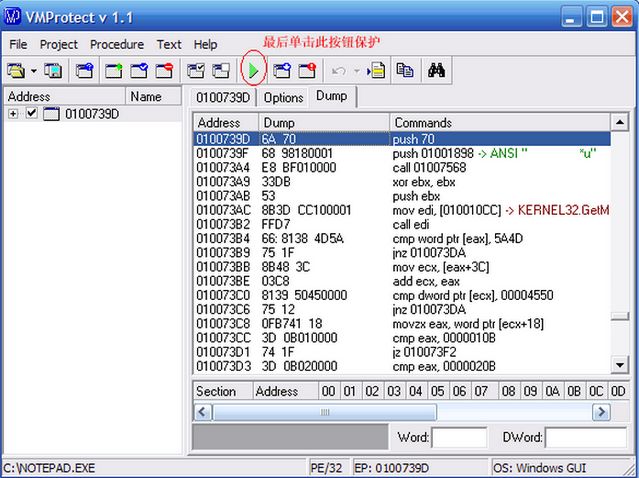Open dropdown arrow beside the open folder icon
The width and height of the screenshot is (639, 478).
(x=33, y=71)
